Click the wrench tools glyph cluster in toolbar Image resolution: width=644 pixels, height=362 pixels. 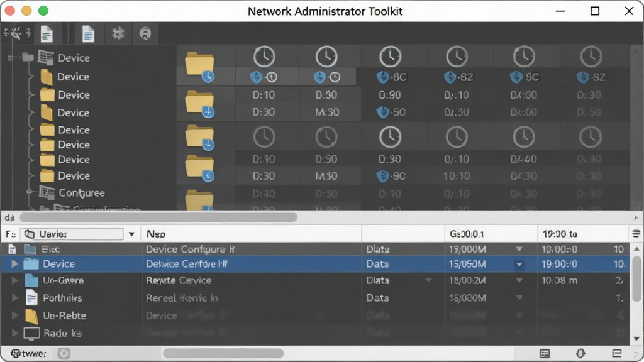coord(16,33)
